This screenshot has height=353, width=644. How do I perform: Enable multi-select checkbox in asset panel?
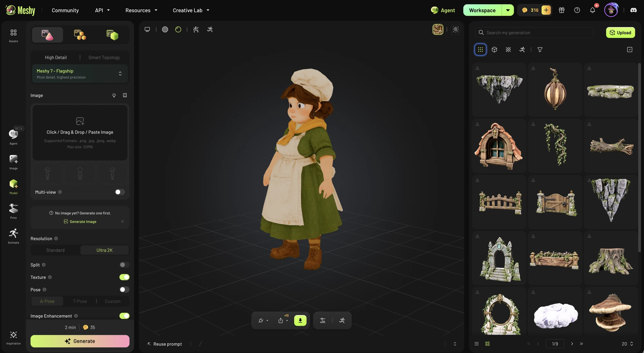click(630, 50)
